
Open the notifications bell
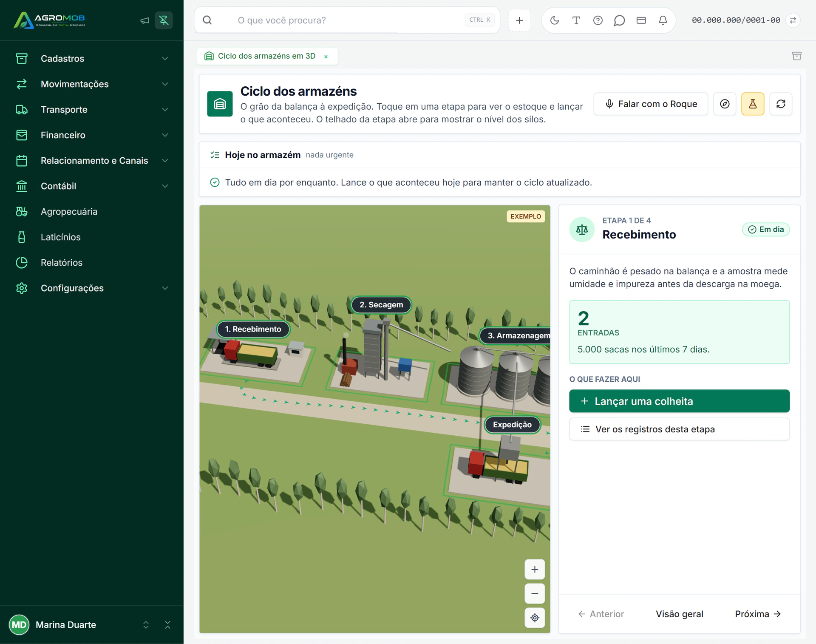pos(663,20)
